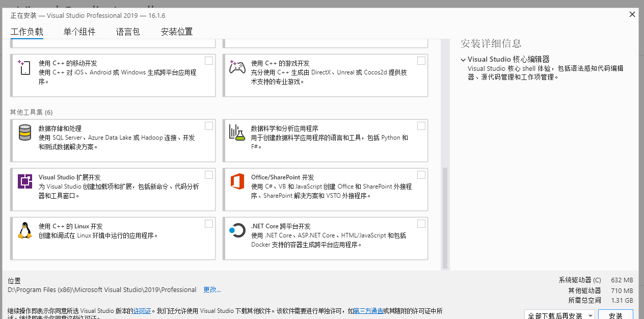Screen dimensions: 644x319
Task: Click the 安装 button
Action: click(x=615, y=316)
